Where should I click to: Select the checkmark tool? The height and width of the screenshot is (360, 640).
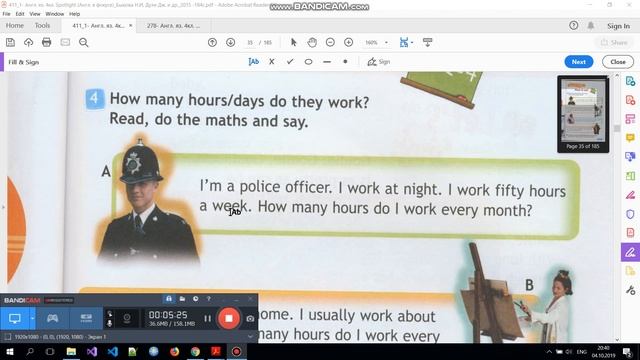click(x=290, y=62)
